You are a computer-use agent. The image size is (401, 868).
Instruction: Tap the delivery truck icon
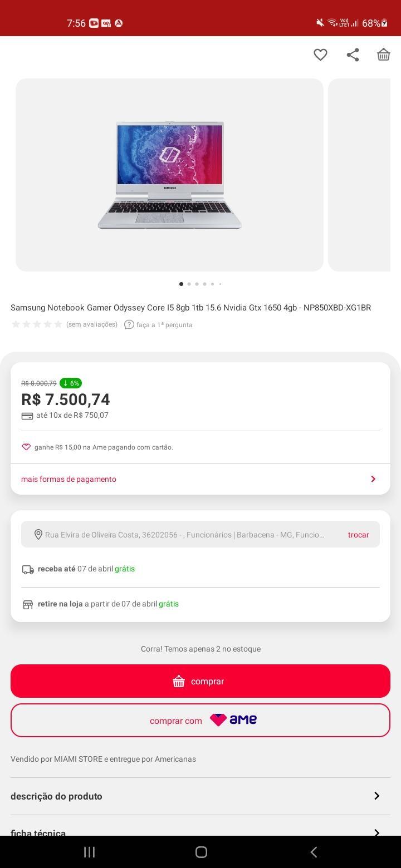pyautogui.click(x=28, y=569)
